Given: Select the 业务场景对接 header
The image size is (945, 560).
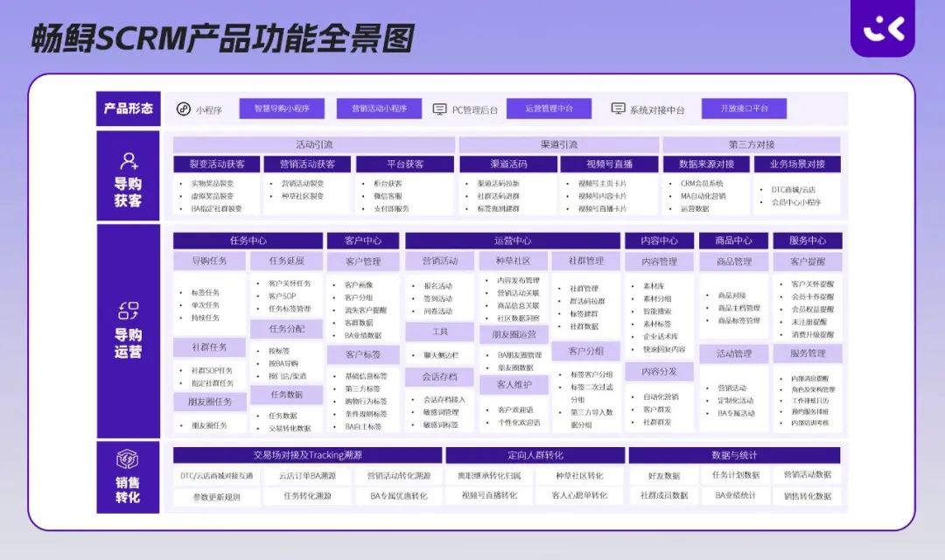Looking at the screenshot, I should point(797,164).
